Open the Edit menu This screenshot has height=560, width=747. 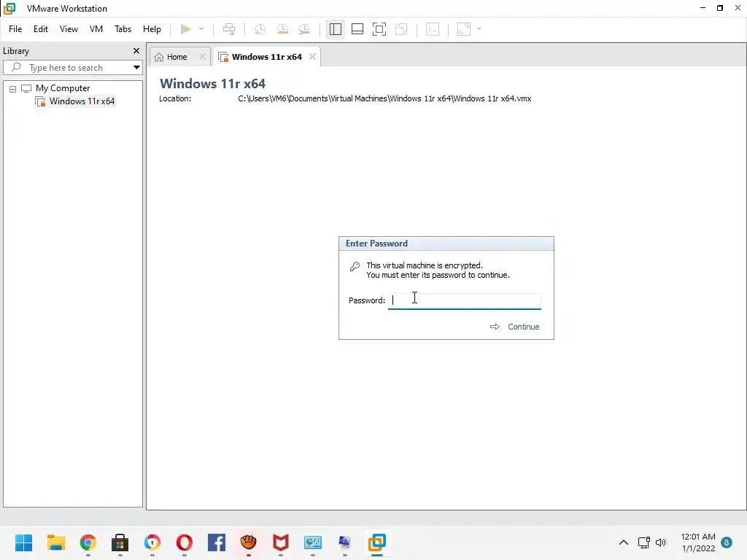(x=41, y=29)
